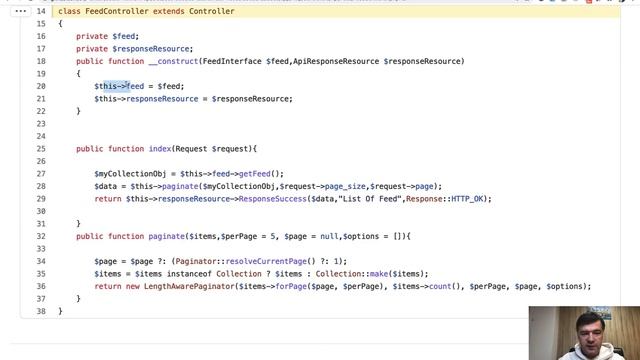Viewport: 640px width, 360px height.
Task: Select line number 21
Action: click(x=41, y=99)
